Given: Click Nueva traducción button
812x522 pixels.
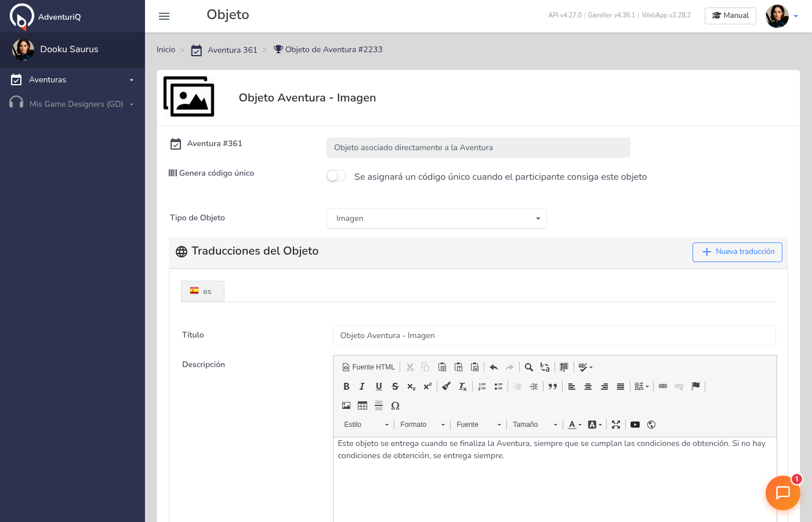Looking at the screenshot, I should (x=737, y=252).
